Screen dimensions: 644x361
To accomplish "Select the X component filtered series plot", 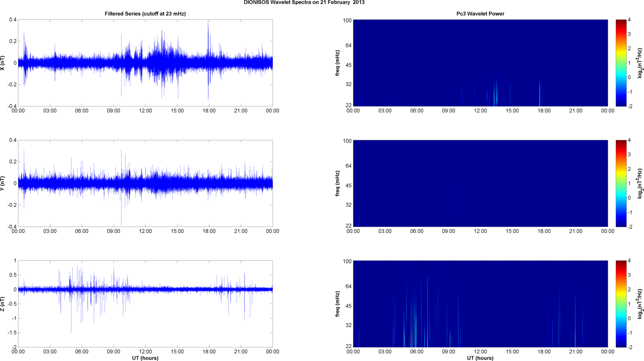I will pos(145,63).
